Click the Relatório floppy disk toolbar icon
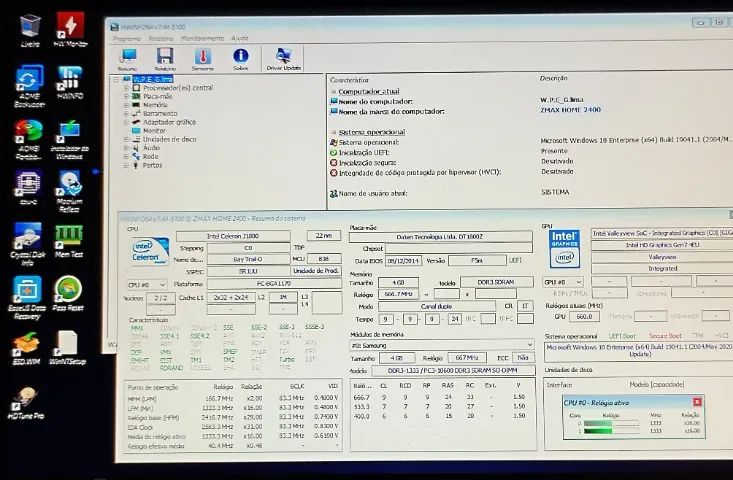The image size is (733, 480). point(165,59)
